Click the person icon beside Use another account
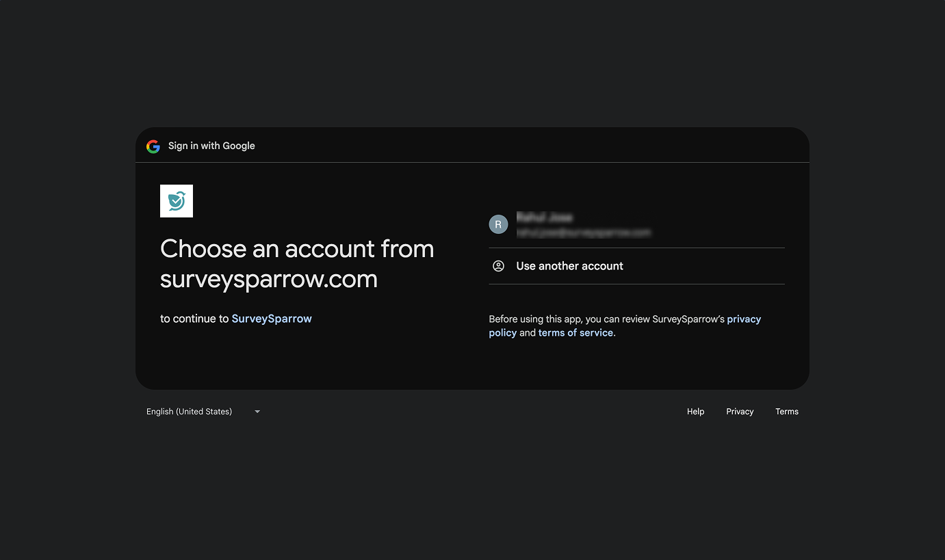This screenshot has height=560, width=945. pyautogui.click(x=498, y=266)
